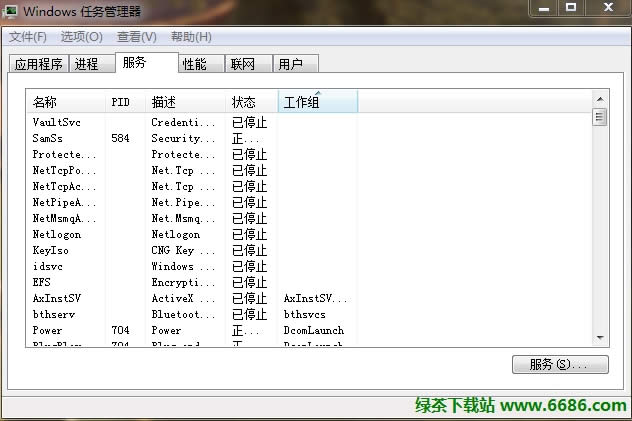Click the PID column header
The height and width of the screenshot is (421, 632).
[x=125, y=102]
